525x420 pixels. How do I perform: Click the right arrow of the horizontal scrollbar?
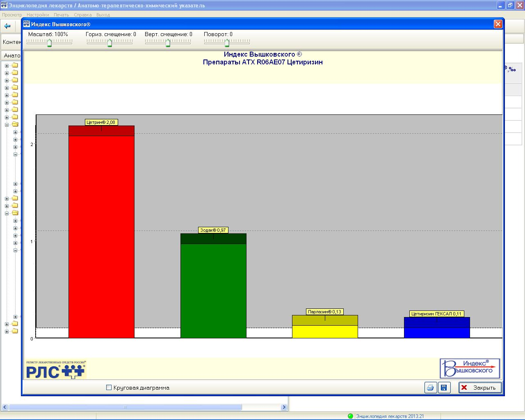(284, 407)
